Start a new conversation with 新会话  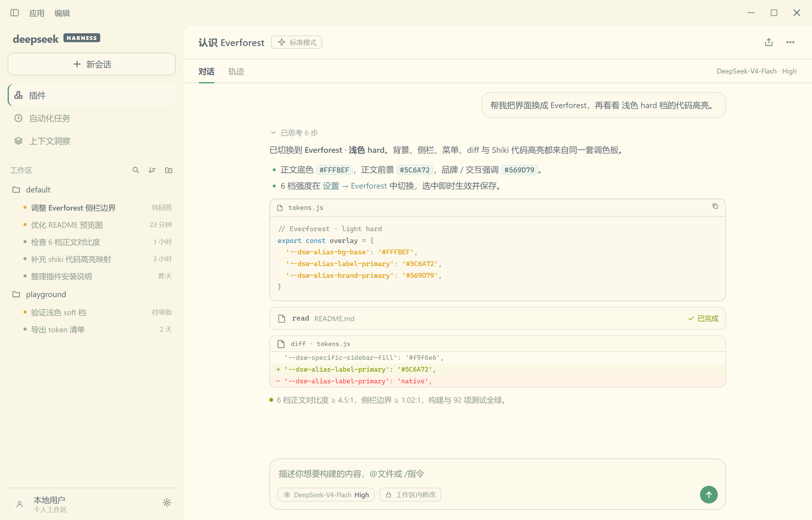point(92,64)
